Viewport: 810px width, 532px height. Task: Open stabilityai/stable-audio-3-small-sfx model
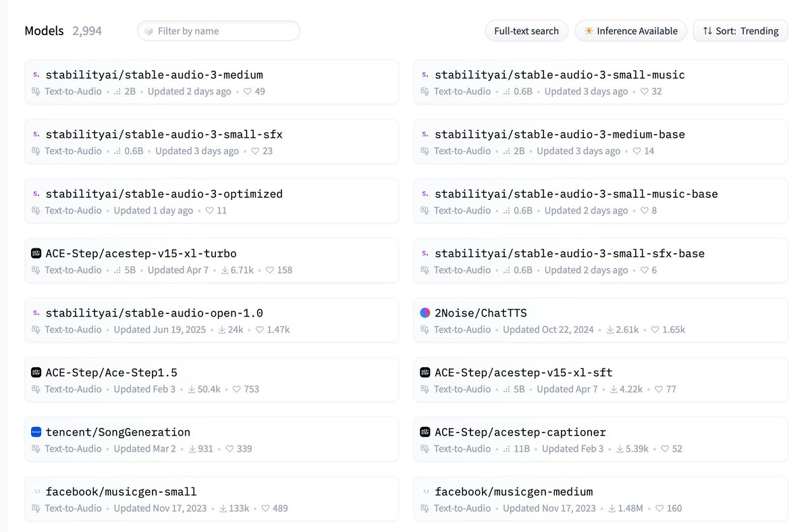pos(211,142)
